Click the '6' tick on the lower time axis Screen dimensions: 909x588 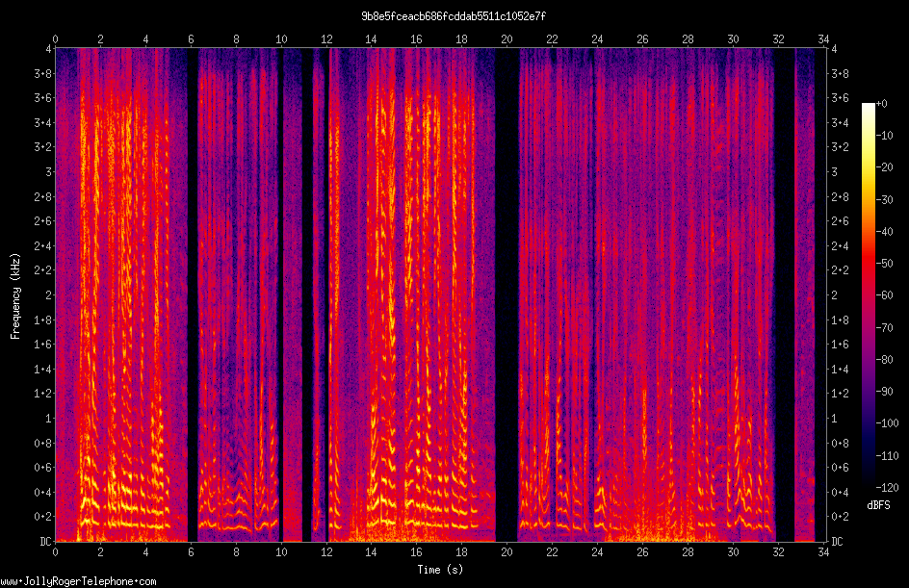pos(191,552)
